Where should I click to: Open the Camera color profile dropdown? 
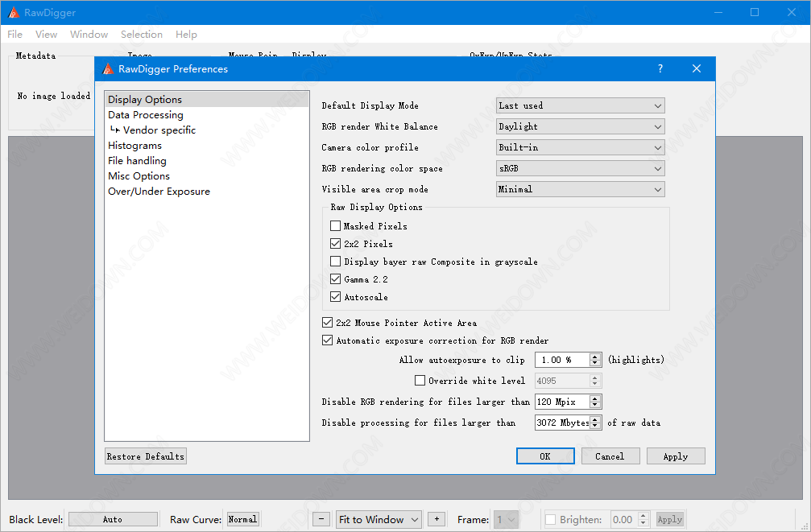click(581, 147)
